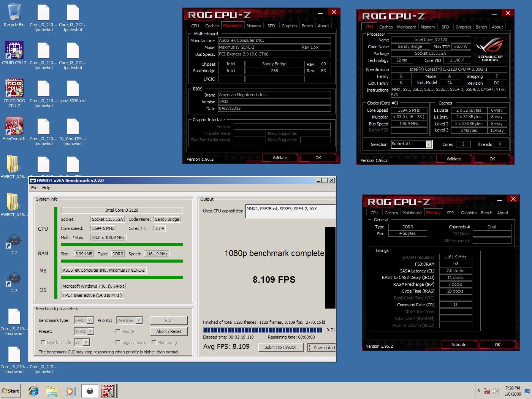Select the cpuz-3330.cvf file icon
The image size is (532, 399).
tap(73, 91)
